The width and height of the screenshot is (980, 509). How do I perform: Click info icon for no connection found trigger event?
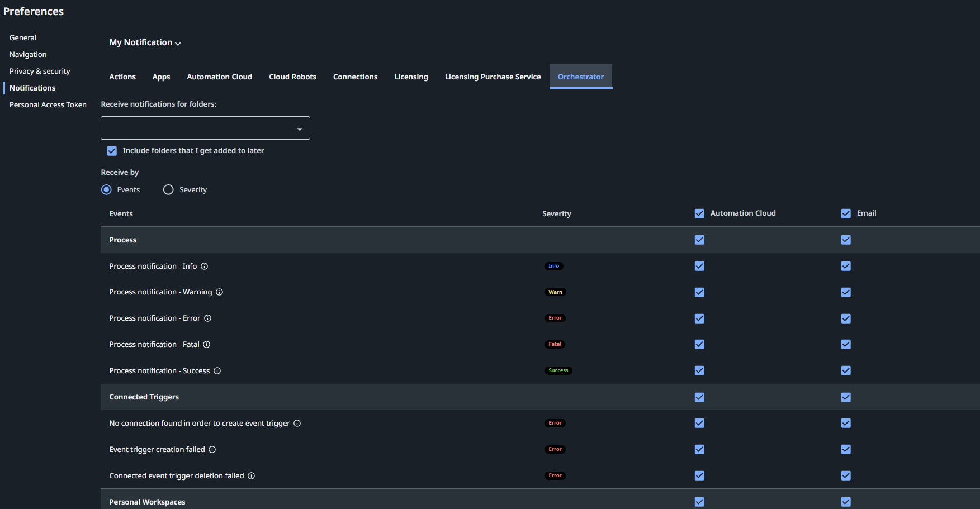point(297,423)
